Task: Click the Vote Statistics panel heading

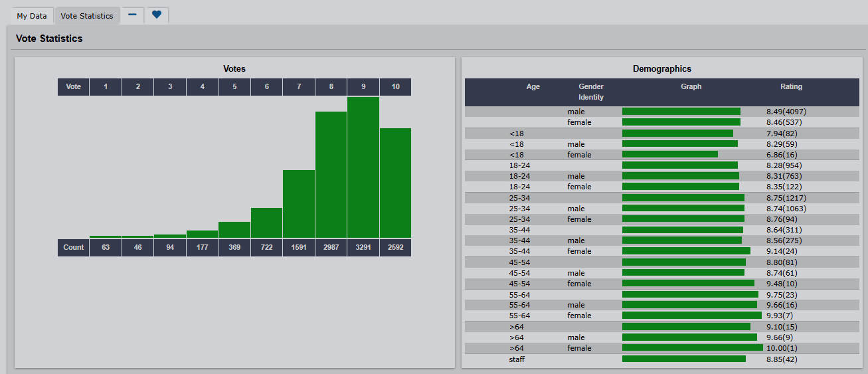Action: pos(49,39)
